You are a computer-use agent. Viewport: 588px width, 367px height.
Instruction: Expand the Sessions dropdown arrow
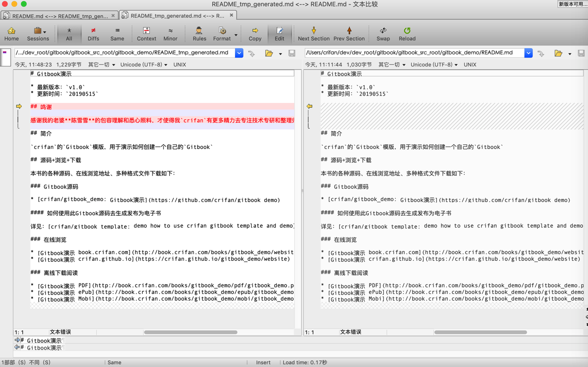tap(45, 32)
